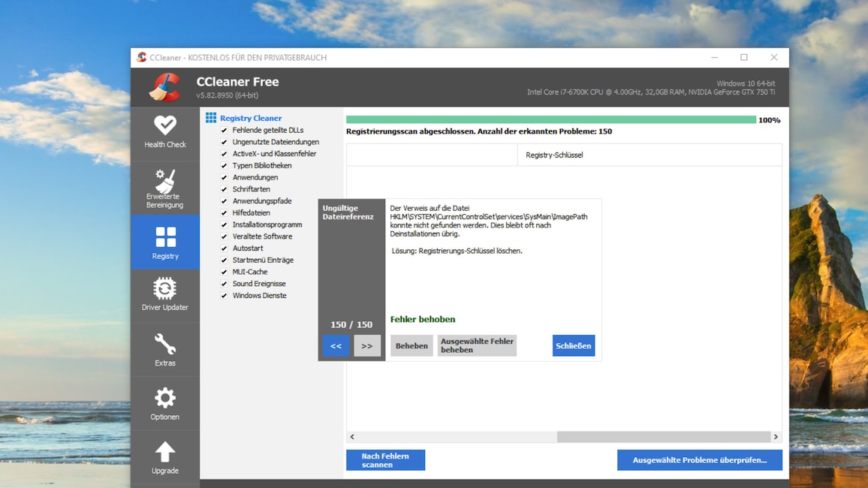Click the 'Ungültige Dateireferenz' label
This screenshot has height=488, width=868.
(348, 212)
